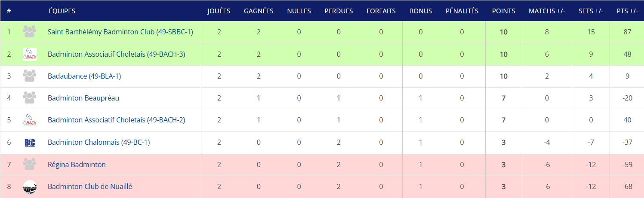Viewport: 644px width, 198px height.
Task: Click the Régina Badminton placeholder icon
Action: 30,164
